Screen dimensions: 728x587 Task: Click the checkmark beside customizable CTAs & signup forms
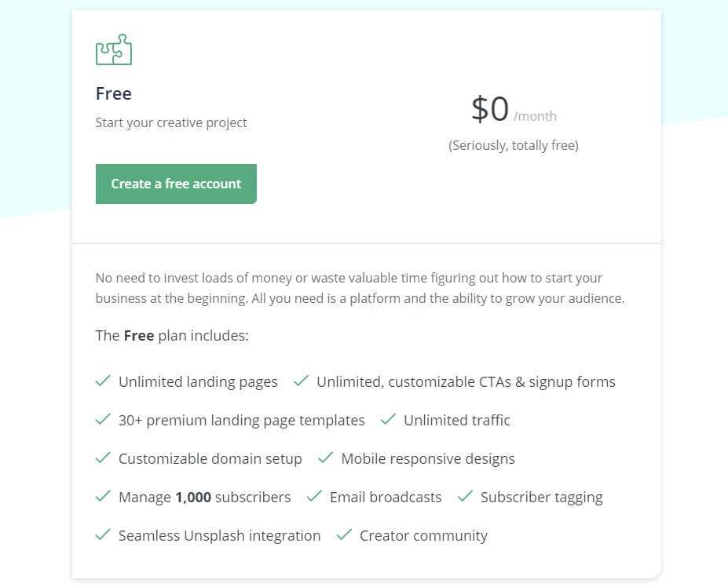tap(301, 381)
